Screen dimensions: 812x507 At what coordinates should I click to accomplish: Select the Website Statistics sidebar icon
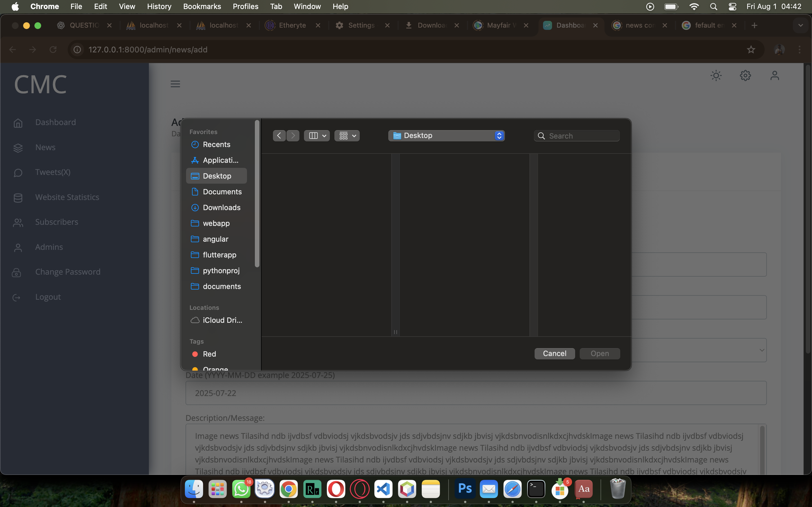18,197
